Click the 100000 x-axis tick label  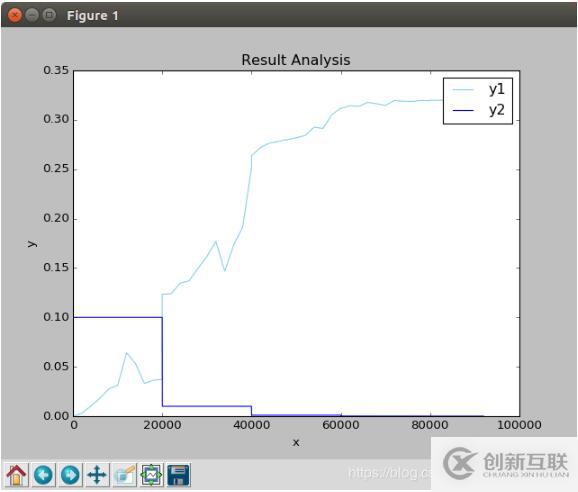tap(519, 425)
